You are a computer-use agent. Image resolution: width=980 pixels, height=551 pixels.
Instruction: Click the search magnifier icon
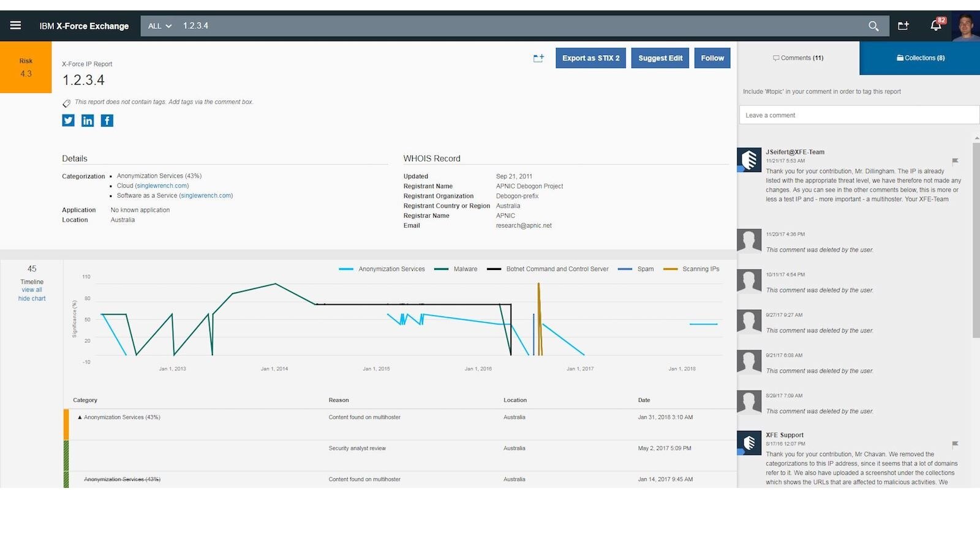click(873, 26)
